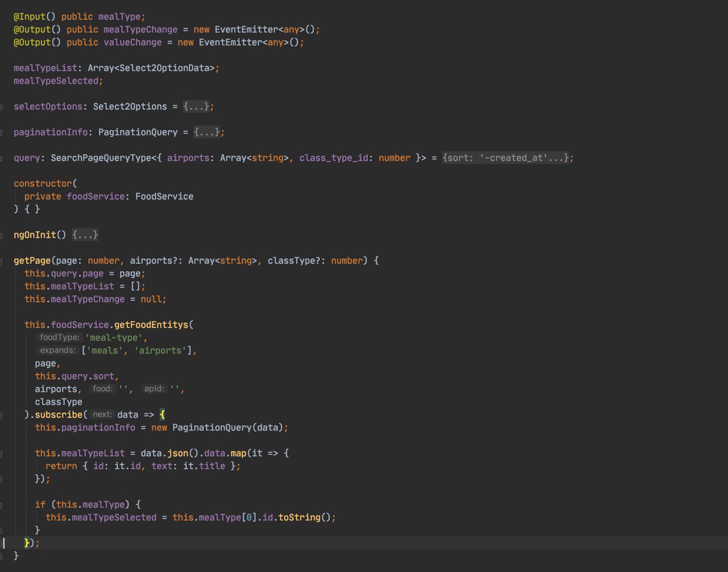Click the map call in mealTypeList assignment
The image size is (728, 572).
point(238,453)
